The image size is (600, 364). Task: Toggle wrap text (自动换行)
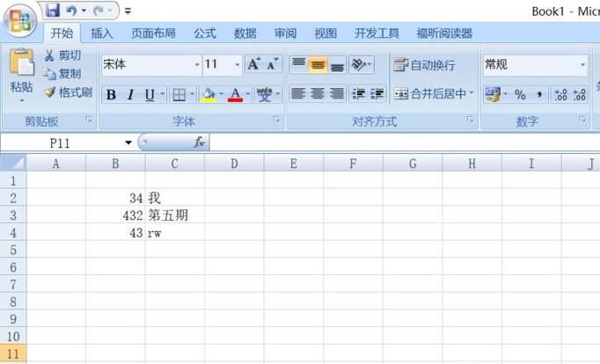pyautogui.click(x=425, y=65)
